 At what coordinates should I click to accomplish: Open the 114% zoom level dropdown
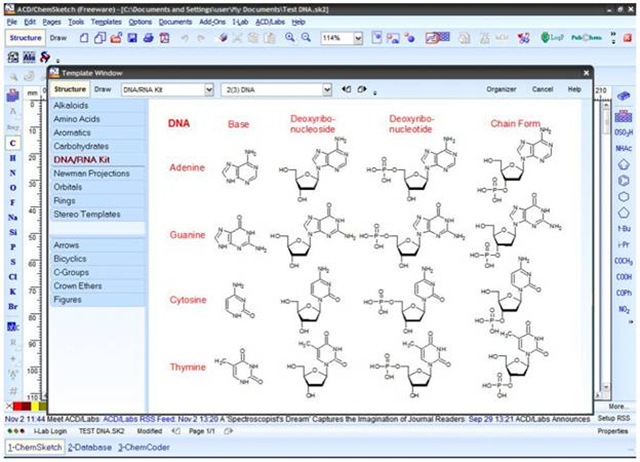(x=358, y=38)
